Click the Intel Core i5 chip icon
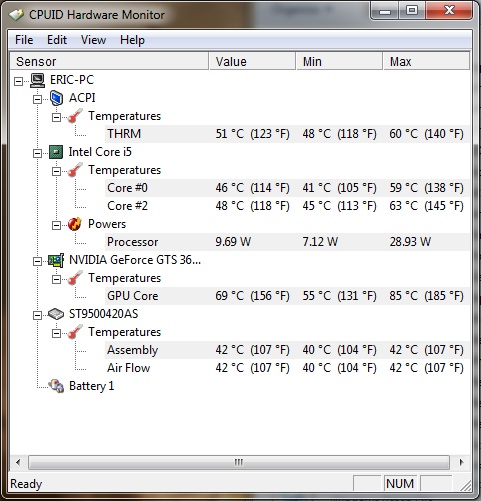Image resolution: width=481 pixels, height=501 pixels. coord(56,152)
